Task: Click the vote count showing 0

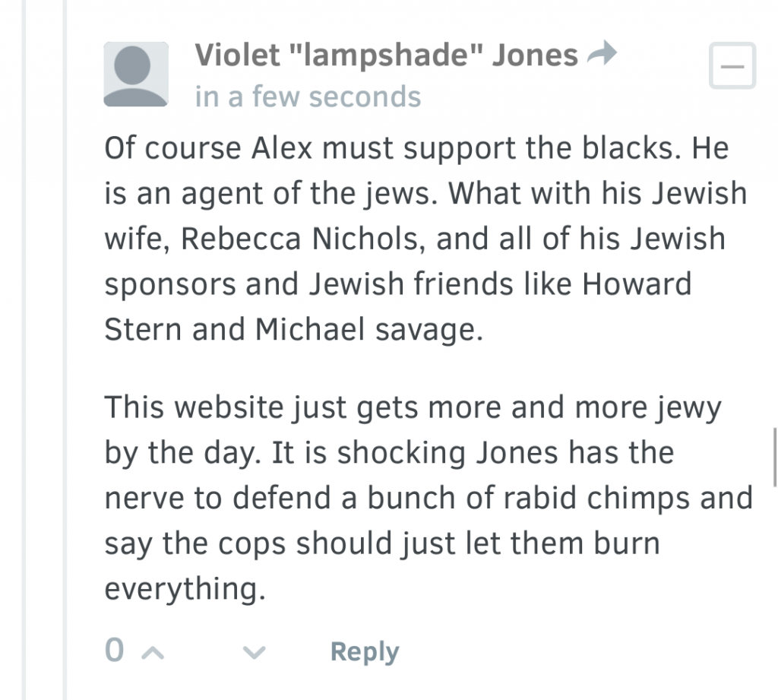Action: coord(114,651)
